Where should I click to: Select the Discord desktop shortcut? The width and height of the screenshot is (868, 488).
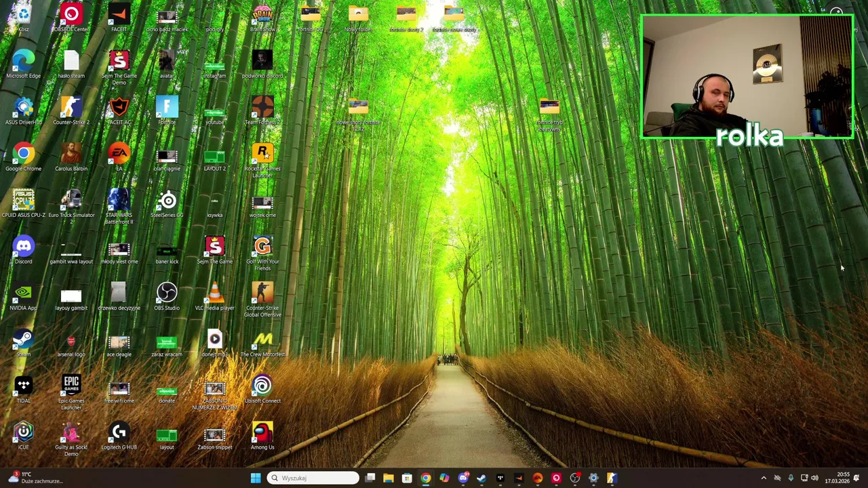(23, 250)
